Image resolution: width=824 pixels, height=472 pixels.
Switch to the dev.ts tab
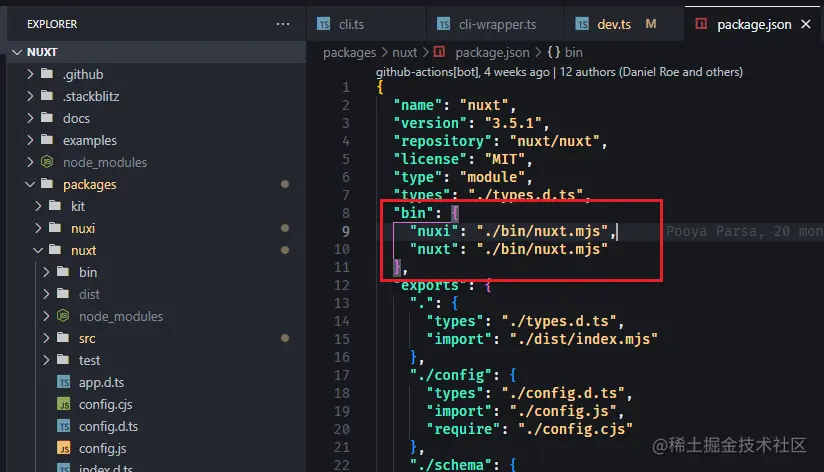[625, 24]
